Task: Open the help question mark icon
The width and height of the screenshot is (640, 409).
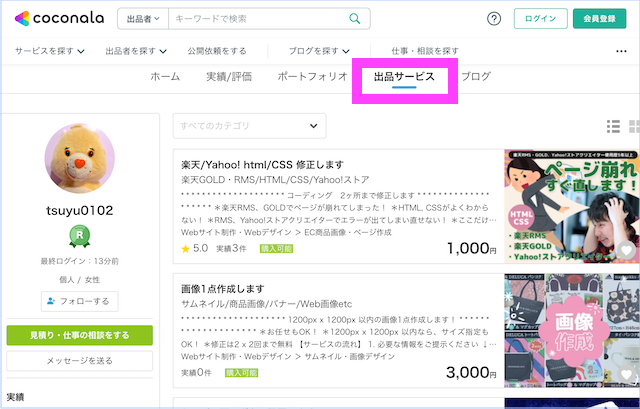Action: [494, 18]
